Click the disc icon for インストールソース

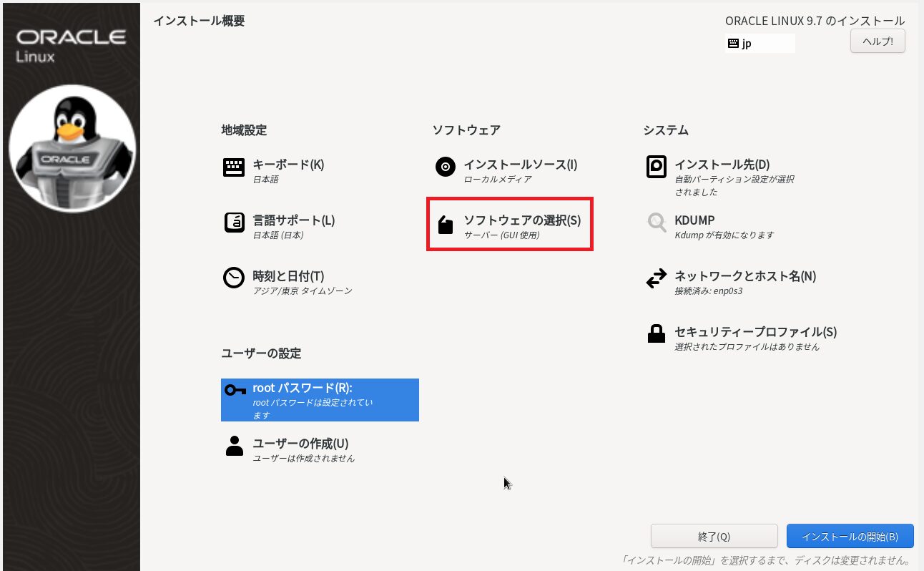click(445, 167)
